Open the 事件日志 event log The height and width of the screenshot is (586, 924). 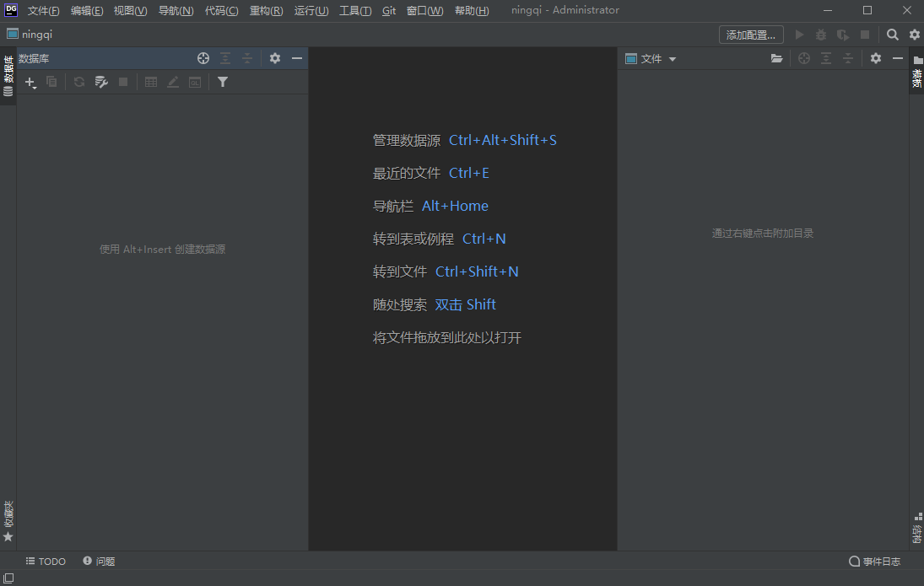875,562
